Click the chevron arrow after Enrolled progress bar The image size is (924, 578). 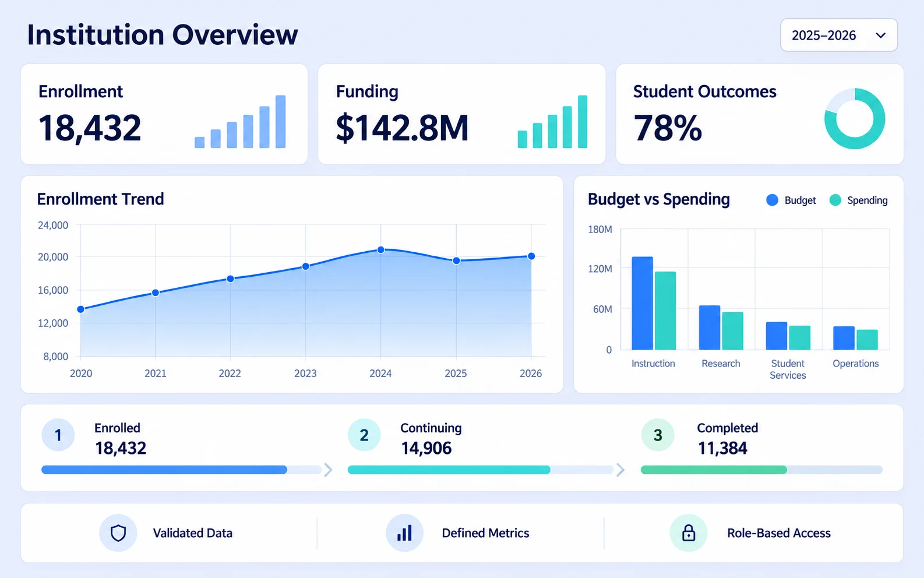click(328, 470)
